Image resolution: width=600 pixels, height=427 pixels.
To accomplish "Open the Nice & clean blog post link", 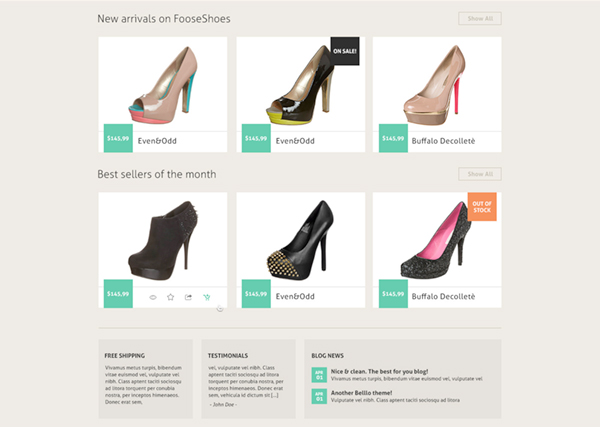I will pos(379,371).
